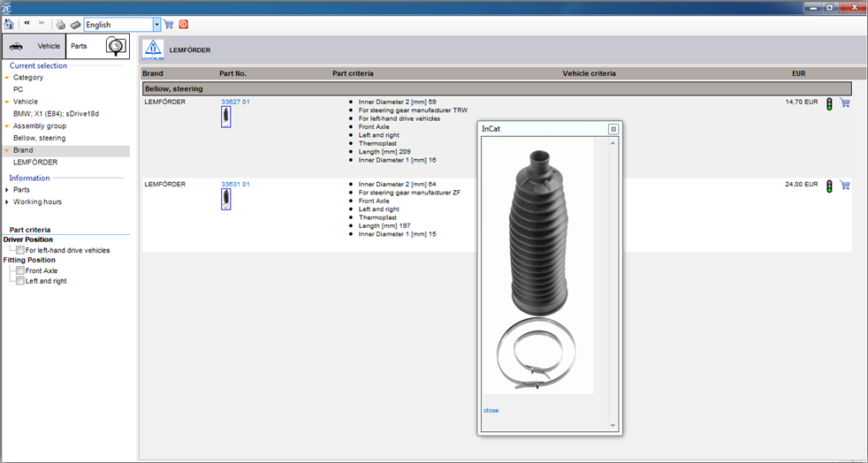Close the InCat popup with X button

[613, 129]
